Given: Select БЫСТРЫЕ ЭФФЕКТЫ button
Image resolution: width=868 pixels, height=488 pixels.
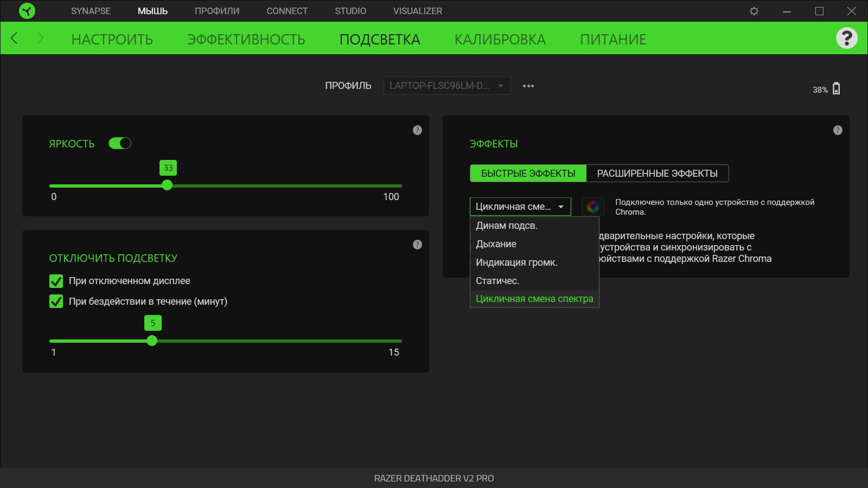Looking at the screenshot, I should (528, 174).
